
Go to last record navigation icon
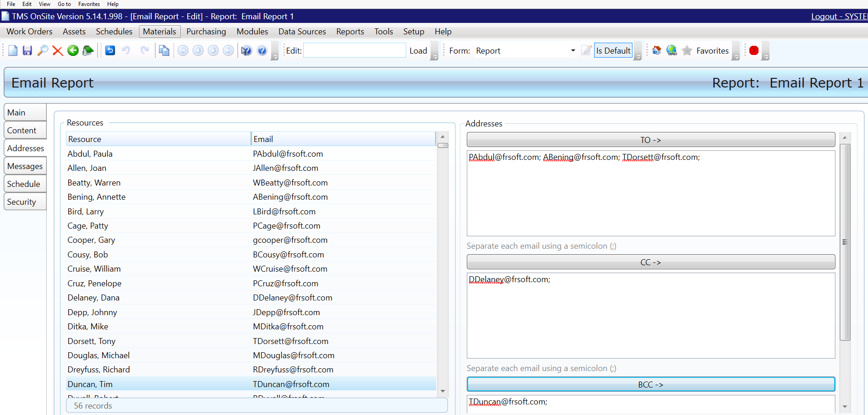pyautogui.click(x=229, y=50)
